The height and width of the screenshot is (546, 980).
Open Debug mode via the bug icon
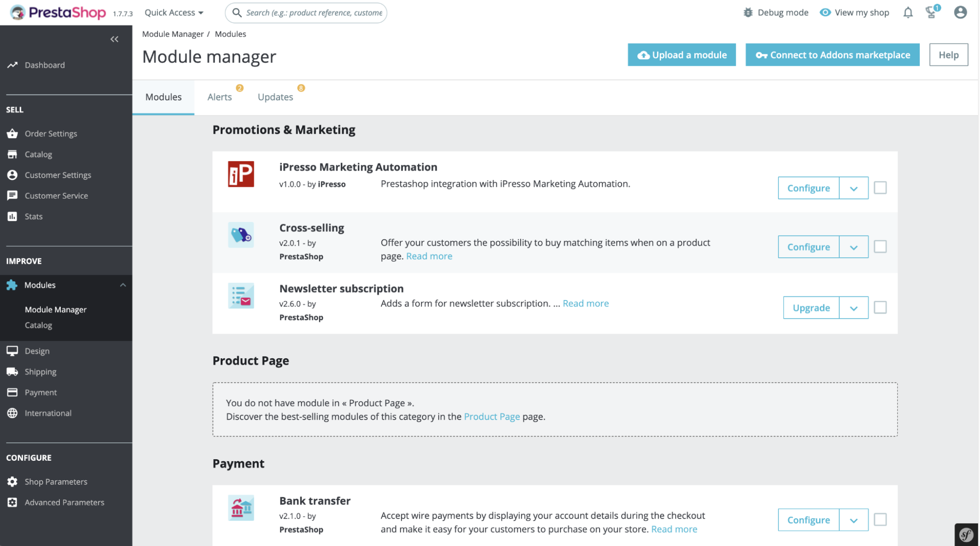[x=747, y=12]
